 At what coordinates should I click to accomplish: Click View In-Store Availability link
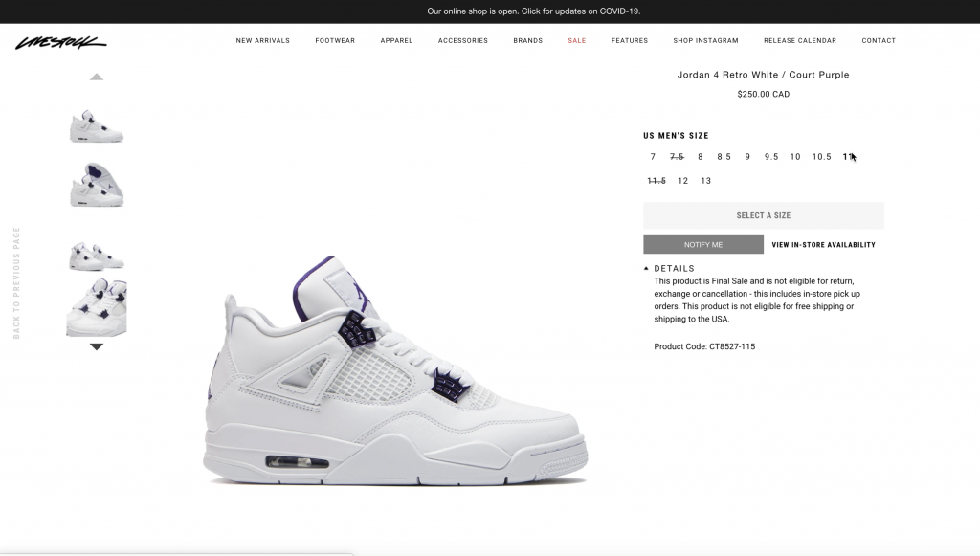(x=824, y=245)
